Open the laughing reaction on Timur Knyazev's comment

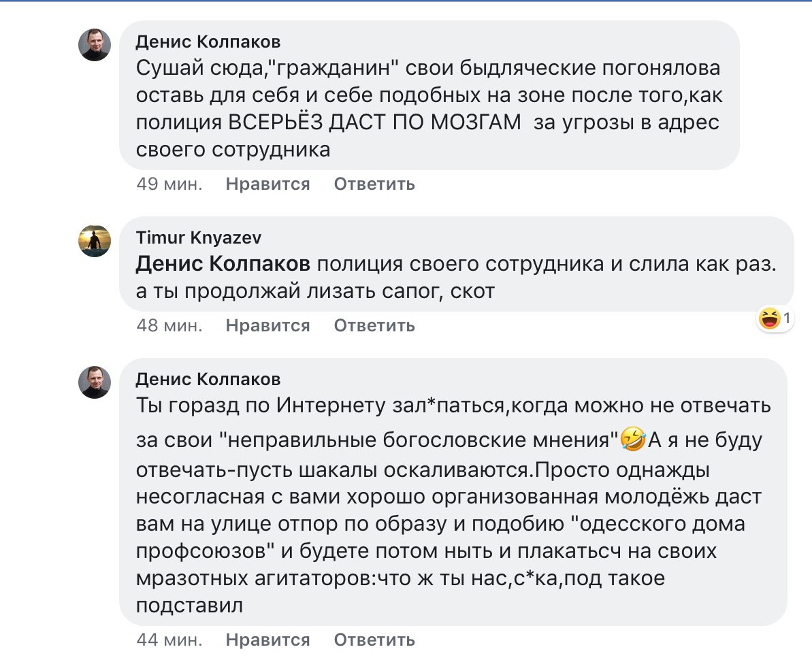[x=775, y=318]
